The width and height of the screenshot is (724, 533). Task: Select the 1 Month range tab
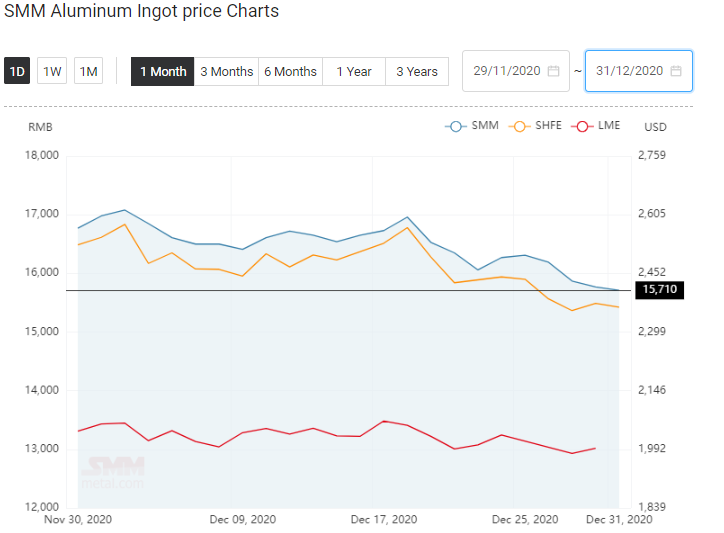click(163, 72)
